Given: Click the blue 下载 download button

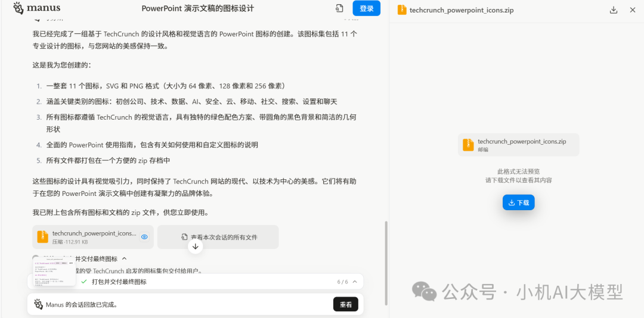Looking at the screenshot, I should [518, 202].
